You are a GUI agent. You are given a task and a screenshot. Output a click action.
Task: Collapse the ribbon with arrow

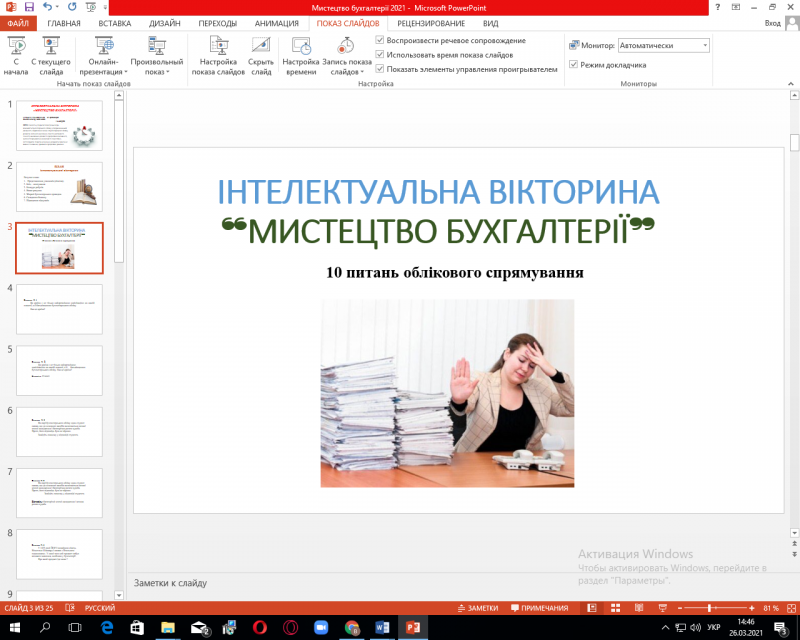tap(791, 83)
